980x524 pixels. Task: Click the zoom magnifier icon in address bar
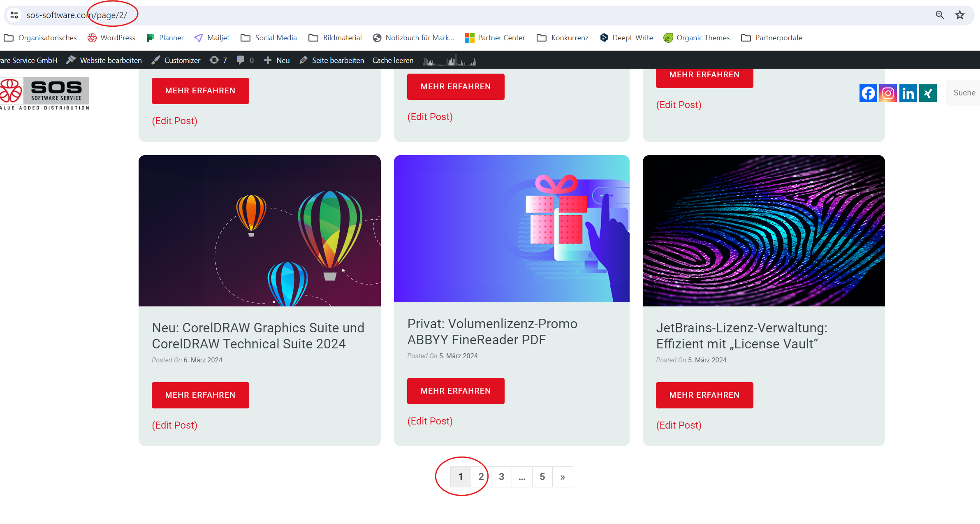pos(940,15)
